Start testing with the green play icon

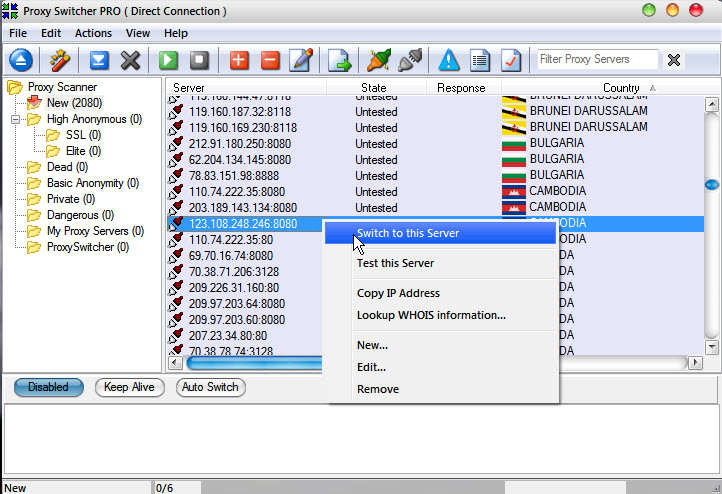168,60
